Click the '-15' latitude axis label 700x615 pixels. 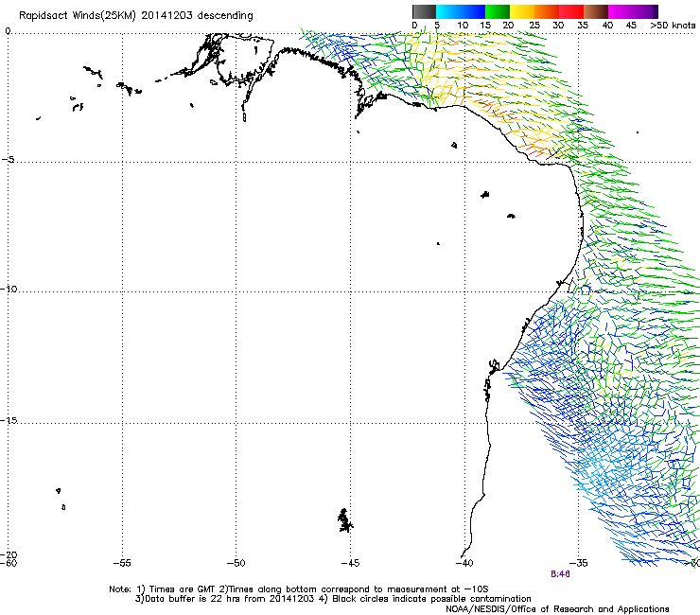click(x=9, y=420)
